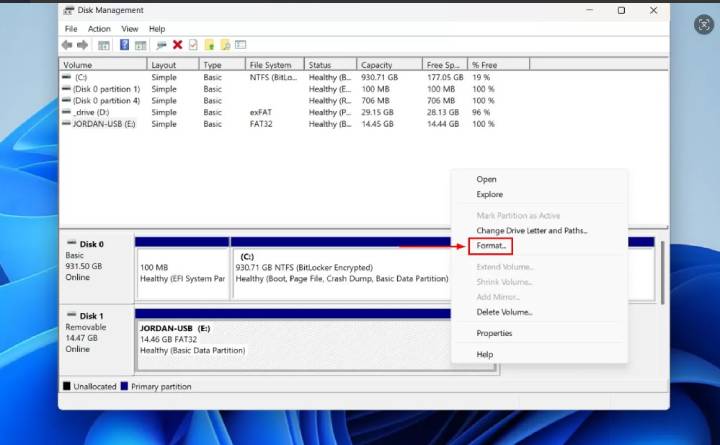Click the FAT32 file system cell in list
The image size is (720, 445).
click(x=261, y=124)
